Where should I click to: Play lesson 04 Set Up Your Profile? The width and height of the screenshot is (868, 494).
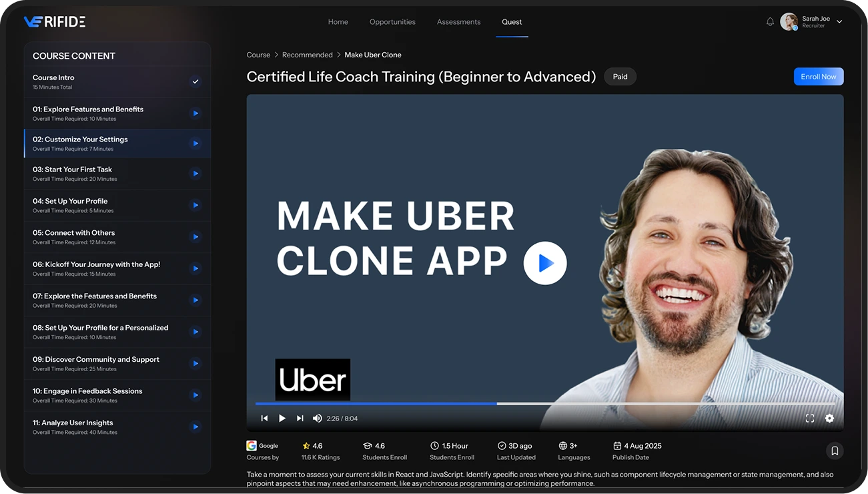click(195, 205)
